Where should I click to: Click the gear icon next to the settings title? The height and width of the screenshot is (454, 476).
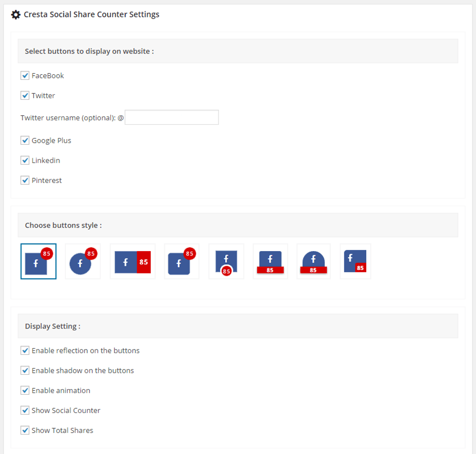pyautogui.click(x=15, y=14)
